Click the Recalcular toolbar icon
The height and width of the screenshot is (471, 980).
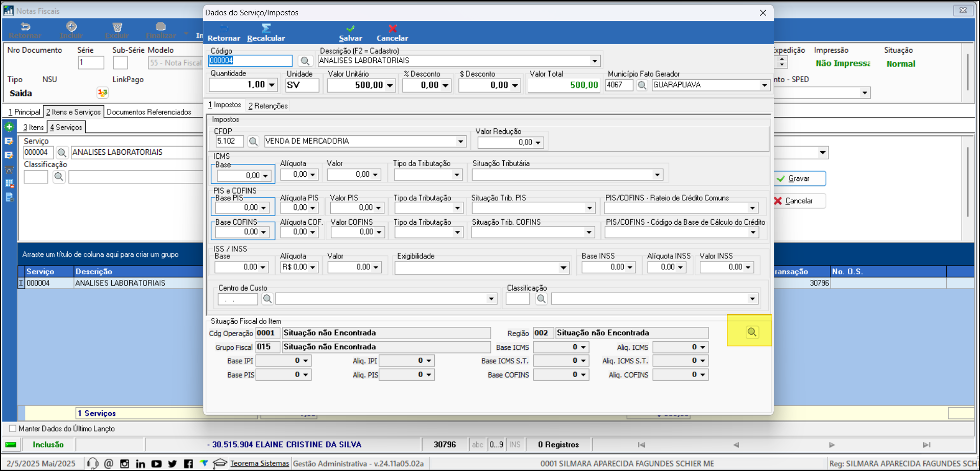coord(266,29)
